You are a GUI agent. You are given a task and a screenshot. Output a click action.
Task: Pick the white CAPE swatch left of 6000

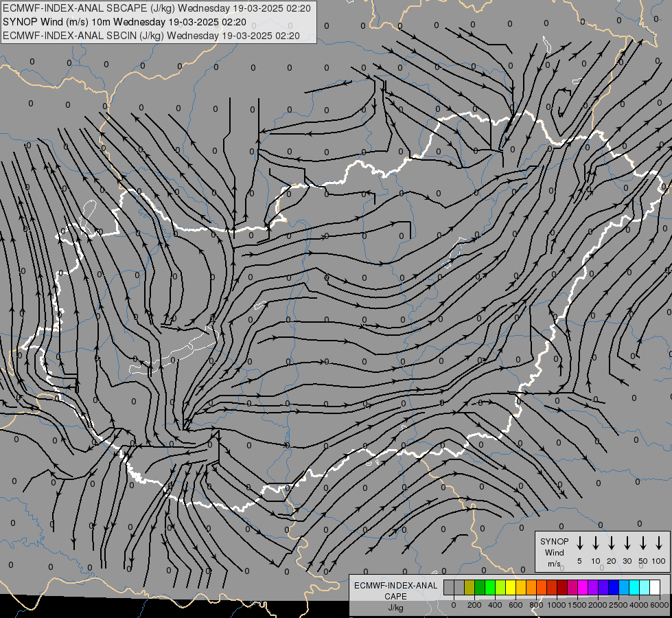coord(655,587)
